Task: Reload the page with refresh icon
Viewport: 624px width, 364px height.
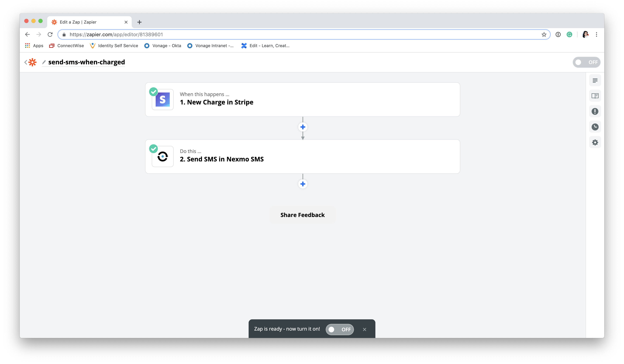Action: tap(50, 34)
